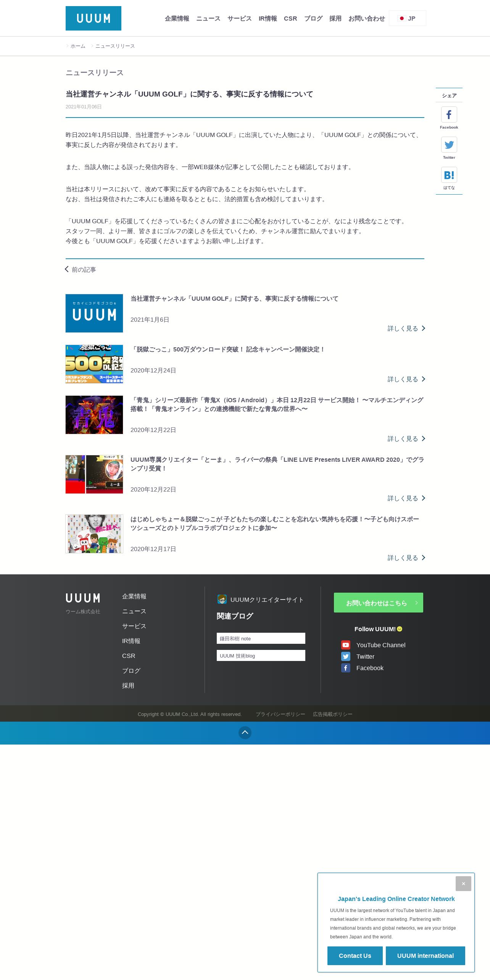Open the はじめしゃちょー collaboration thumbnail
The image size is (490, 980).
(x=94, y=534)
